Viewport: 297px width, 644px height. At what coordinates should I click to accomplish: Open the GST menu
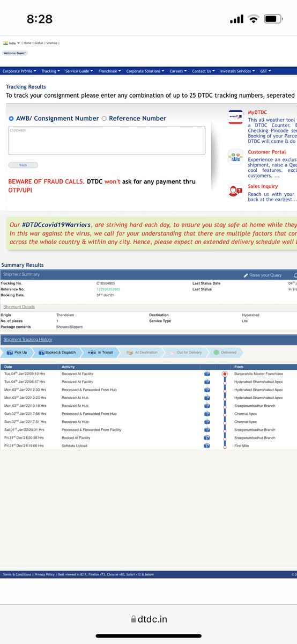point(265,71)
